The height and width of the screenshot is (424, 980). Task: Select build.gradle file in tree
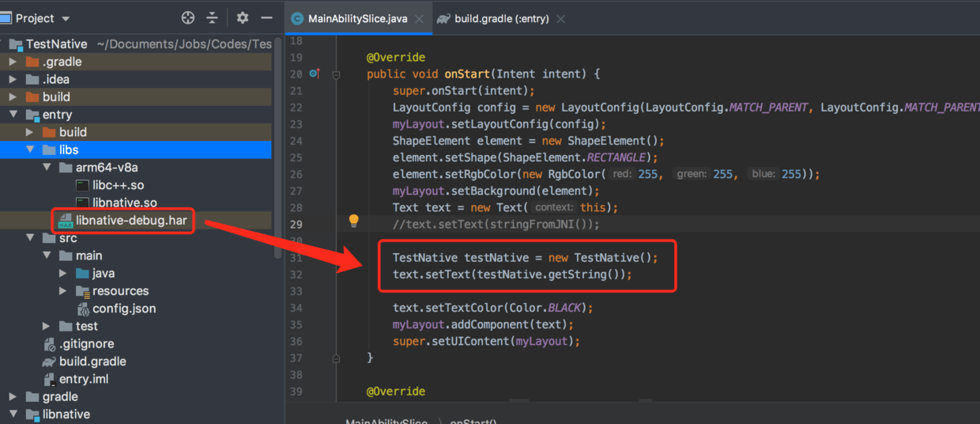pos(92,362)
